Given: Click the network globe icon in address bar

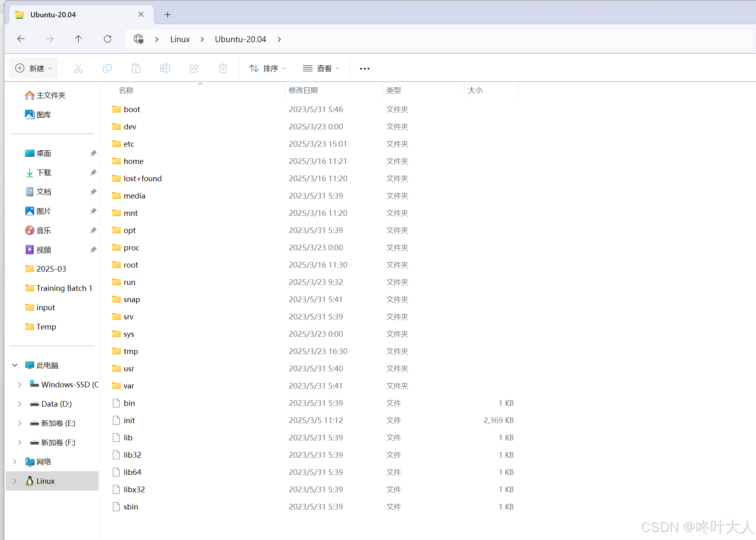Looking at the screenshot, I should (139, 39).
